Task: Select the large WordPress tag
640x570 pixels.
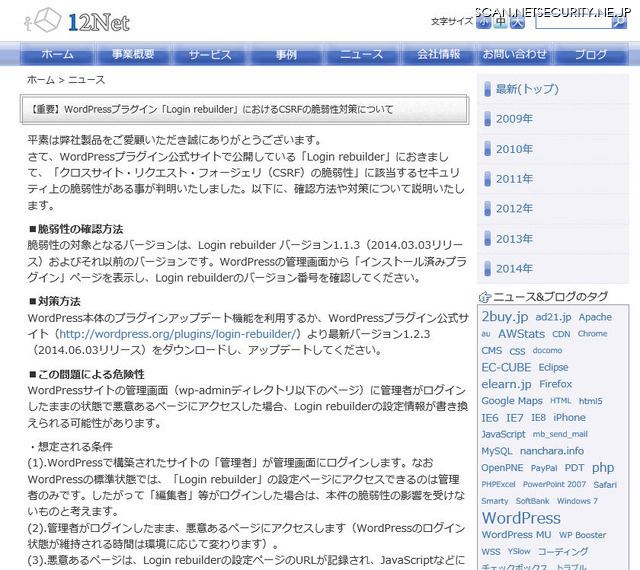Action: pos(521,518)
